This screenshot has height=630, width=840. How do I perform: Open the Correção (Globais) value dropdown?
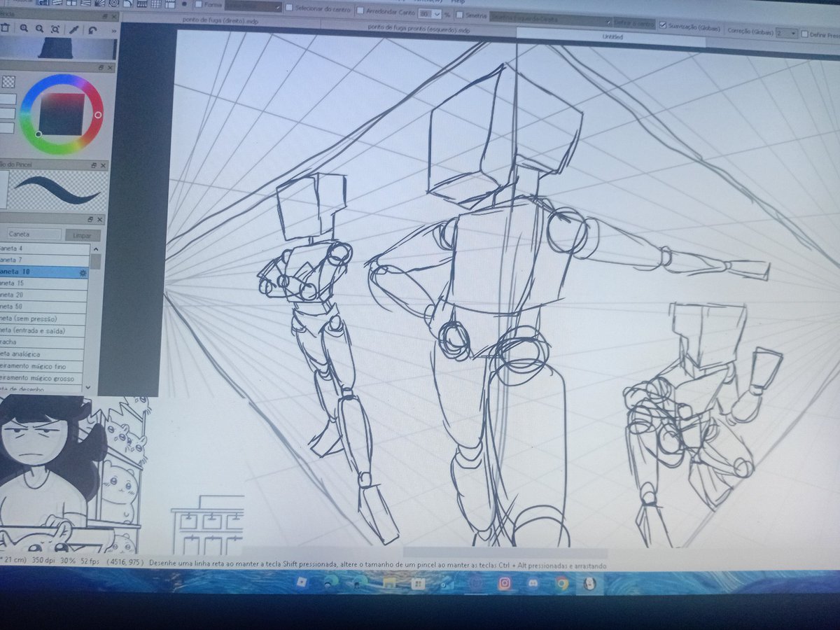click(x=787, y=32)
